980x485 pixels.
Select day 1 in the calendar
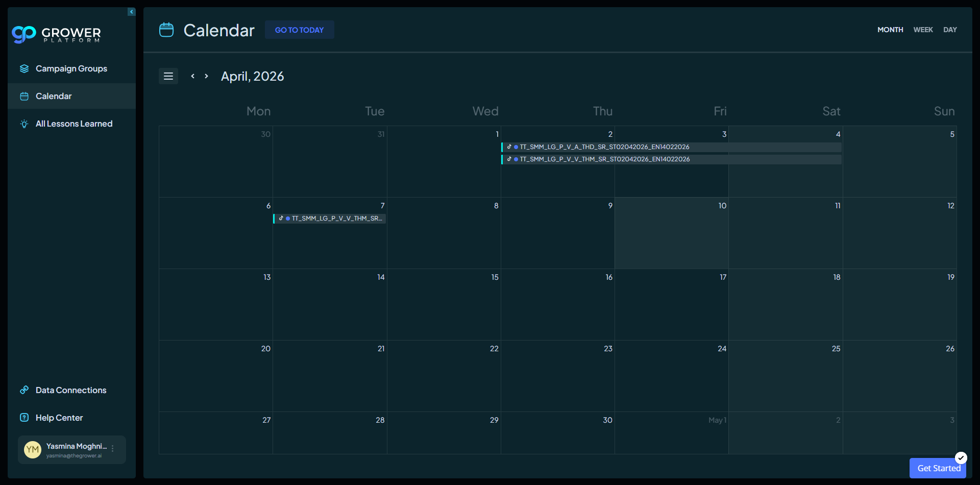tap(444, 161)
